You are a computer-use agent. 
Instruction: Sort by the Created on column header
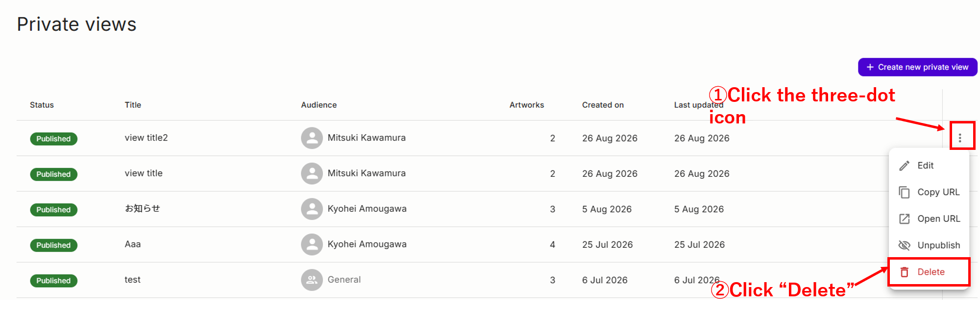point(603,105)
